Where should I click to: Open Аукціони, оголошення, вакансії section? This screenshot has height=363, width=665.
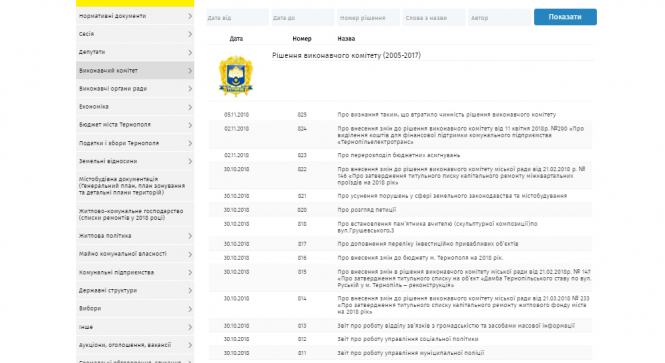[135, 345]
